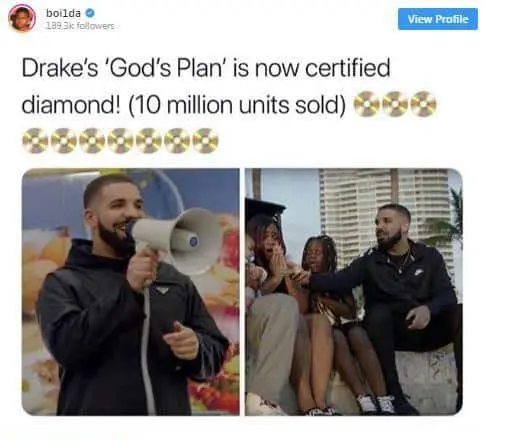The height and width of the screenshot is (440, 506).
Task: Click the fourth (middle) disc emoji in the bottom row
Action: pyautogui.click(x=120, y=141)
